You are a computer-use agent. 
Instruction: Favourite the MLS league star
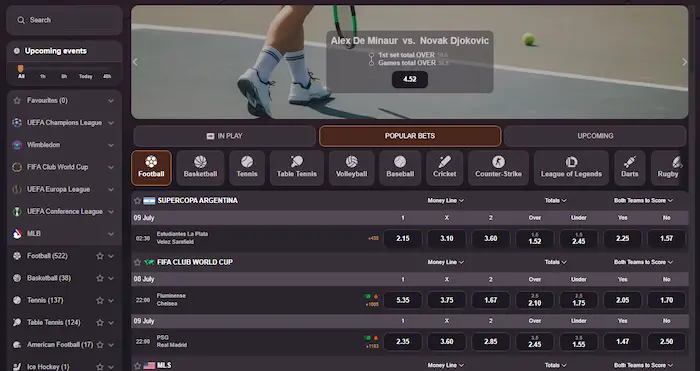(138, 366)
